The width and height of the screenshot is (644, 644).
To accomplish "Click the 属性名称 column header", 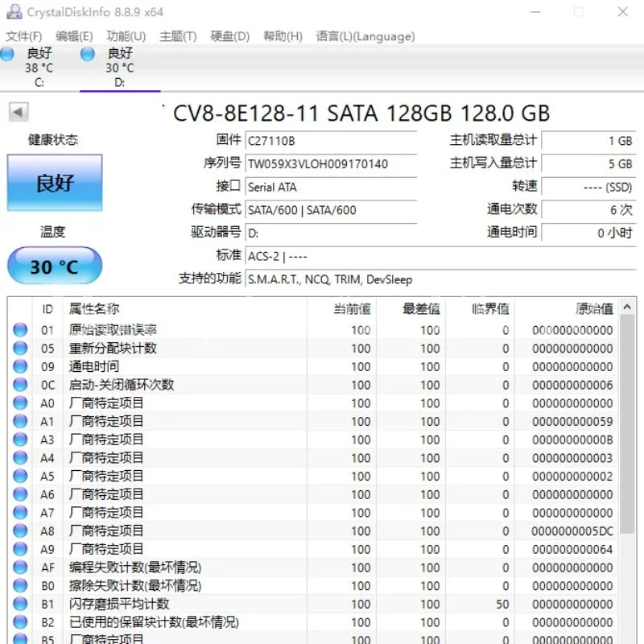I will 185,309.
